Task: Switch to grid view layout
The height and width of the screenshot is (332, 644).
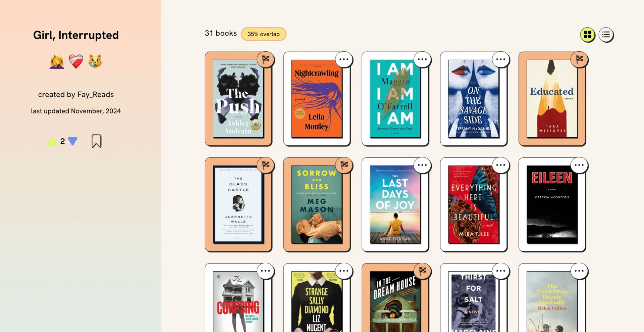Action: pos(588,35)
